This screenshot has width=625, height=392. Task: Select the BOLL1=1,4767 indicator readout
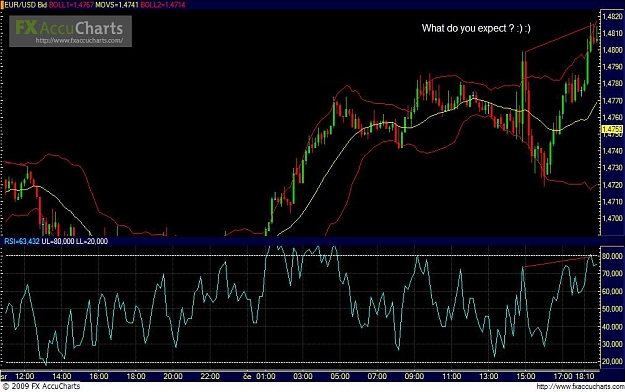click(71, 5)
